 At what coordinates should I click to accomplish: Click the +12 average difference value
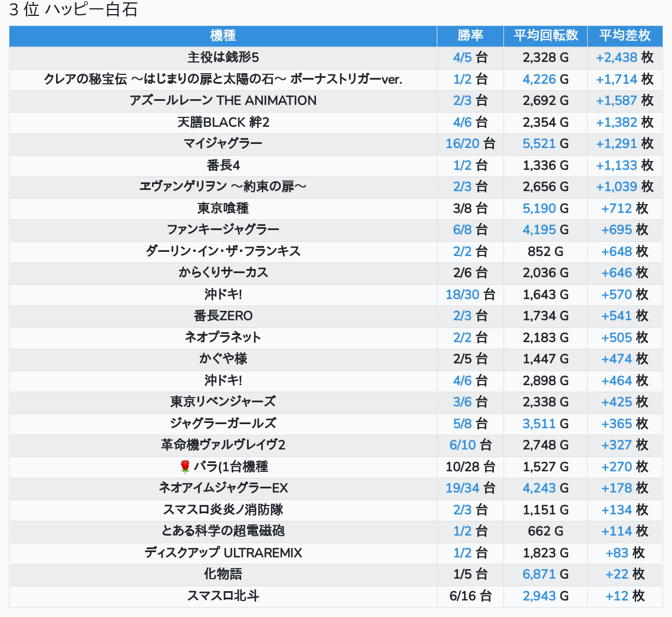click(x=617, y=596)
